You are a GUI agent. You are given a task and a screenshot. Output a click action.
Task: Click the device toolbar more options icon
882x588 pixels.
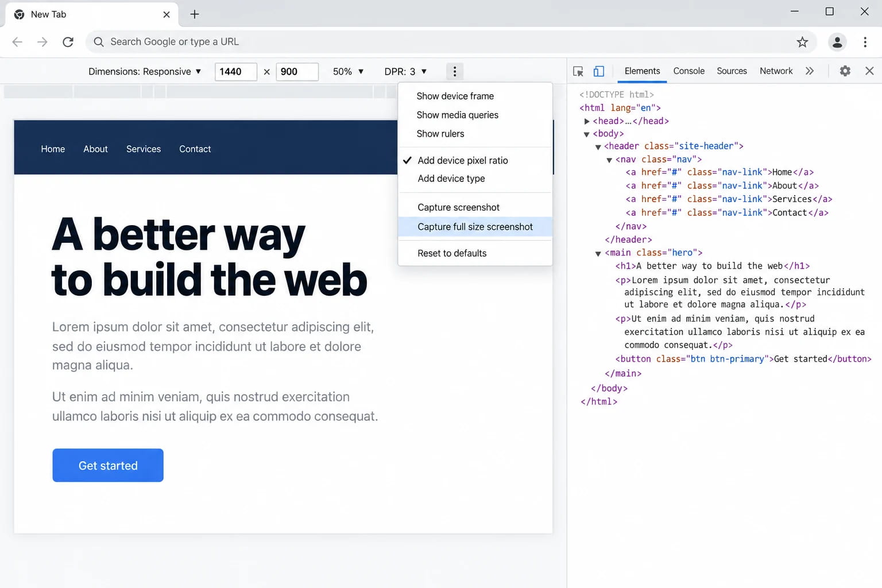click(x=455, y=71)
